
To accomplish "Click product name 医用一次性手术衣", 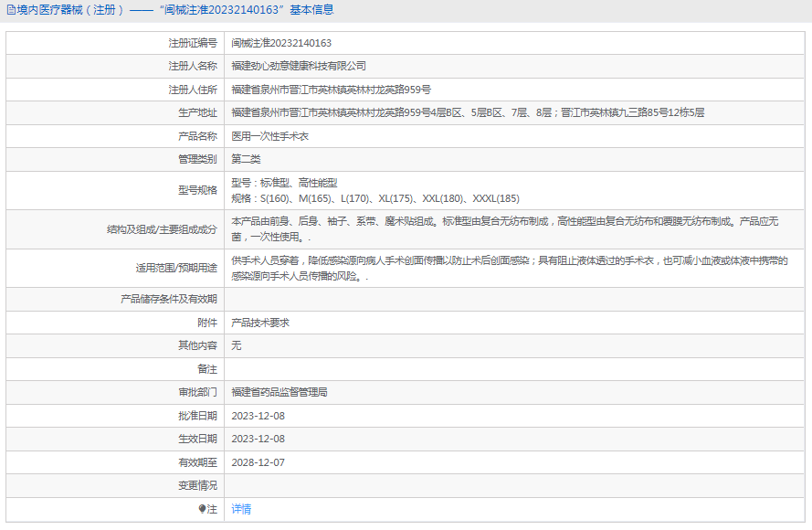I will point(270,136).
